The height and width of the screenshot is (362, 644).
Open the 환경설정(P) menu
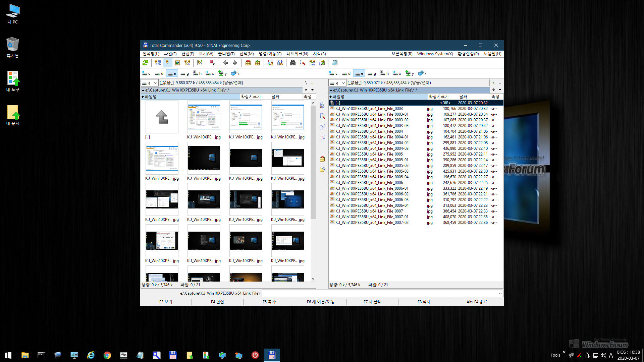(468, 54)
